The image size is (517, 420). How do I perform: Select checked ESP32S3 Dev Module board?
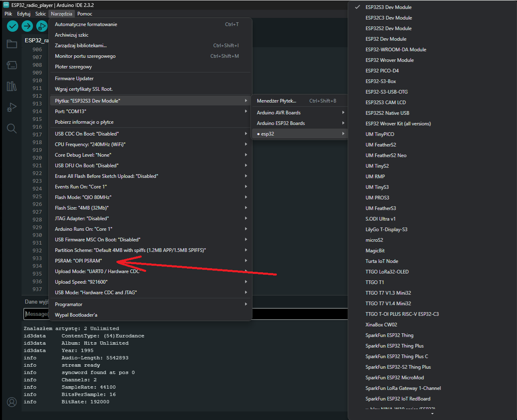click(432, 7)
